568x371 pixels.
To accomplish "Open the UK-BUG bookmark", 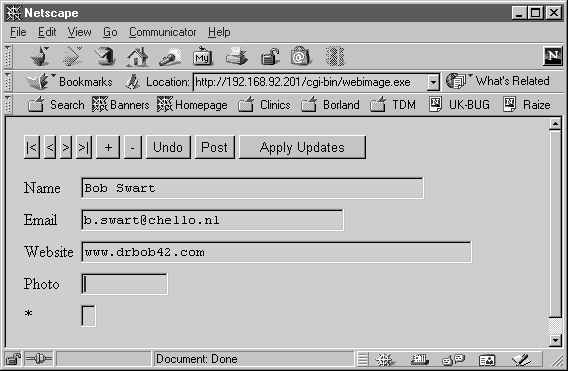I will click(459, 105).
